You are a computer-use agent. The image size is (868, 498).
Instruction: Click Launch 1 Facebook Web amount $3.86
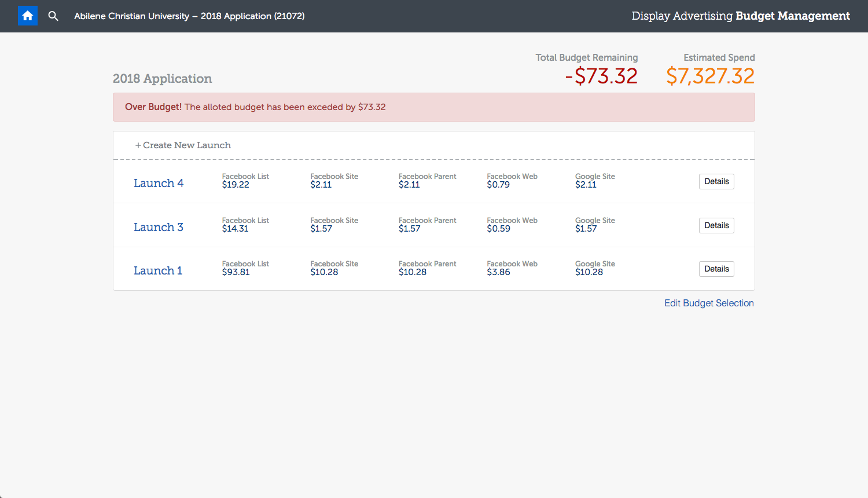coord(498,272)
